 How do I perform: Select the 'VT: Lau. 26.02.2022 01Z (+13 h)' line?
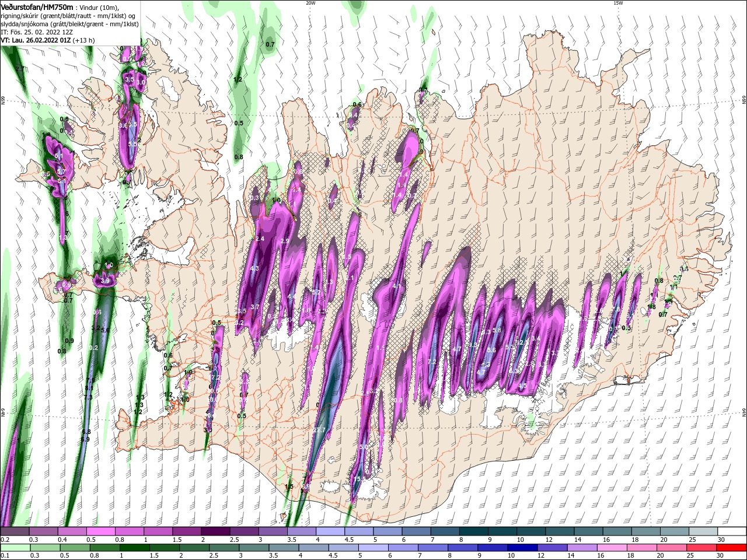click(x=48, y=40)
